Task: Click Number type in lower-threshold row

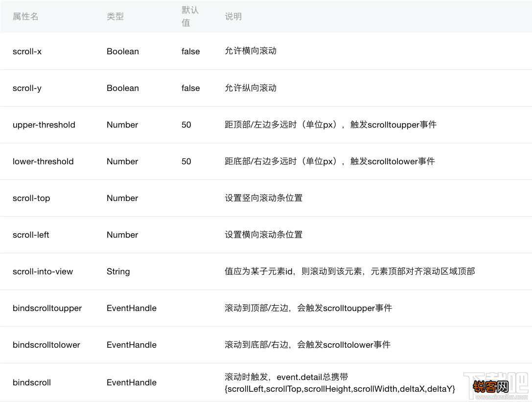Action: pyautogui.click(x=122, y=161)
